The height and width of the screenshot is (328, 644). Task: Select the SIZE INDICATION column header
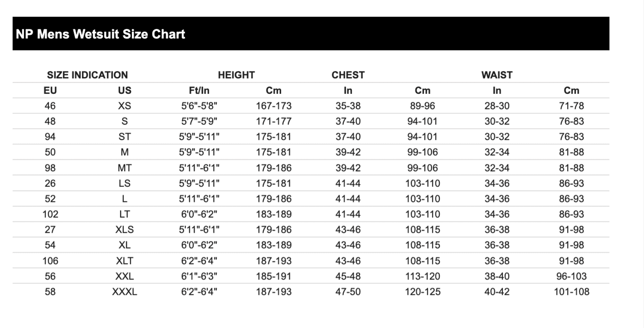[x=88, y=75]
